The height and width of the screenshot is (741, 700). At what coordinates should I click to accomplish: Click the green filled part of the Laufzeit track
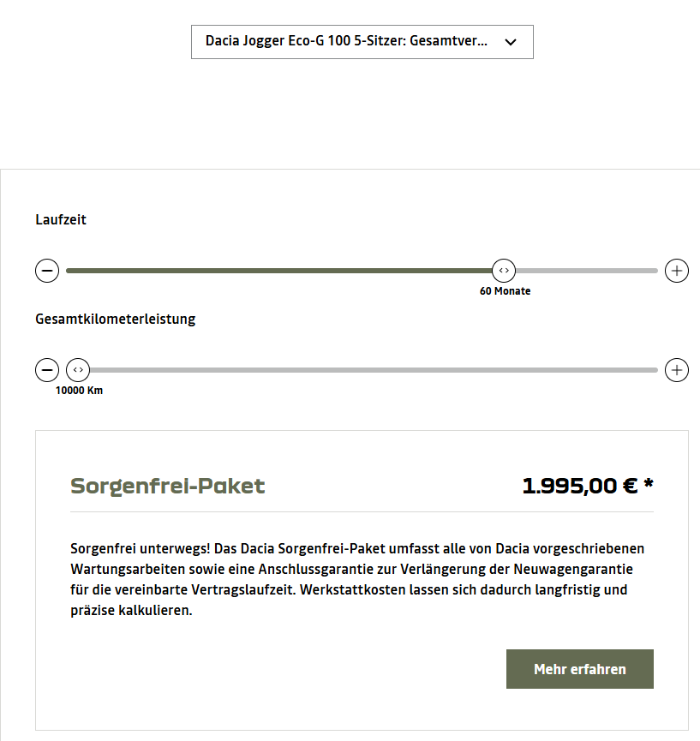coord(278,271)
